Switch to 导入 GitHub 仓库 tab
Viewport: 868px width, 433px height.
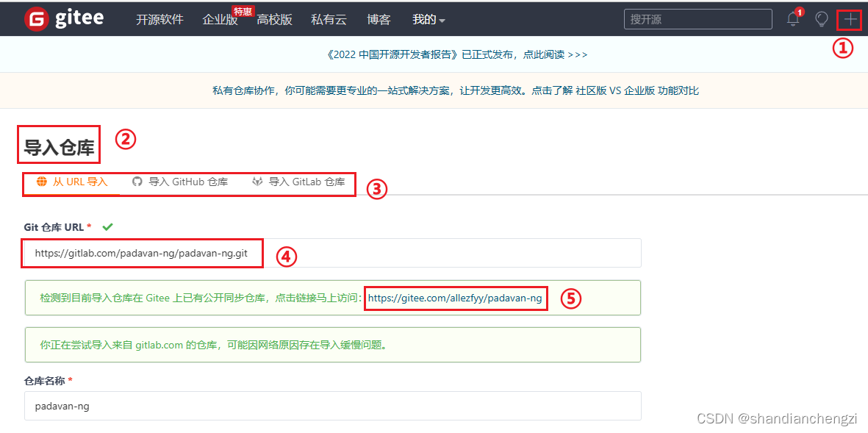coord(181,182)
